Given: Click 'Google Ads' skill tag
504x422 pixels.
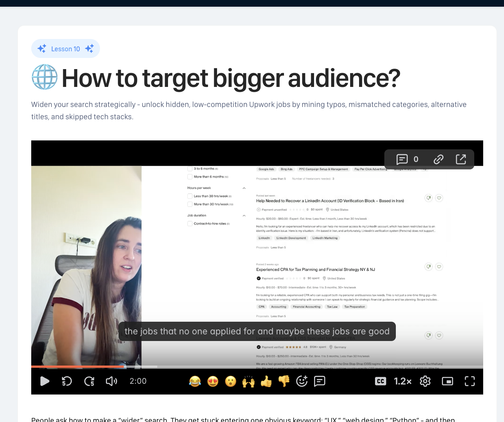Looking at the screenshot, I should pos(266,169).
